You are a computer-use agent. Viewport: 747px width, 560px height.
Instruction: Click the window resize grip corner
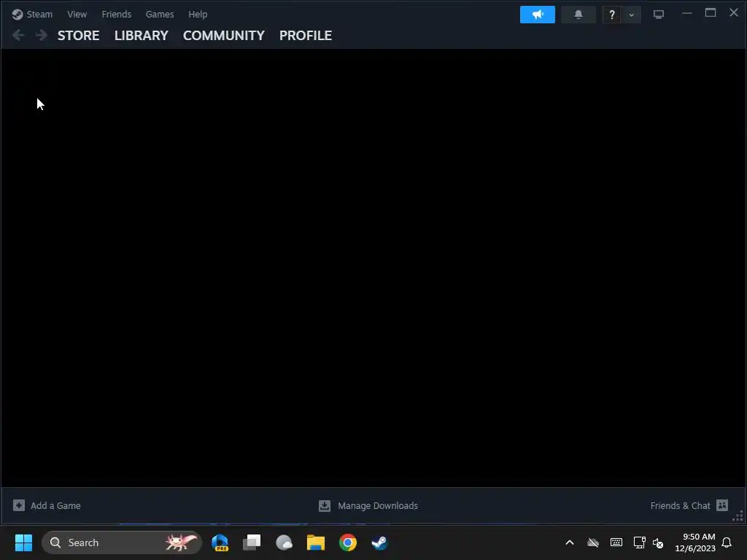click(x=738, y=516)
